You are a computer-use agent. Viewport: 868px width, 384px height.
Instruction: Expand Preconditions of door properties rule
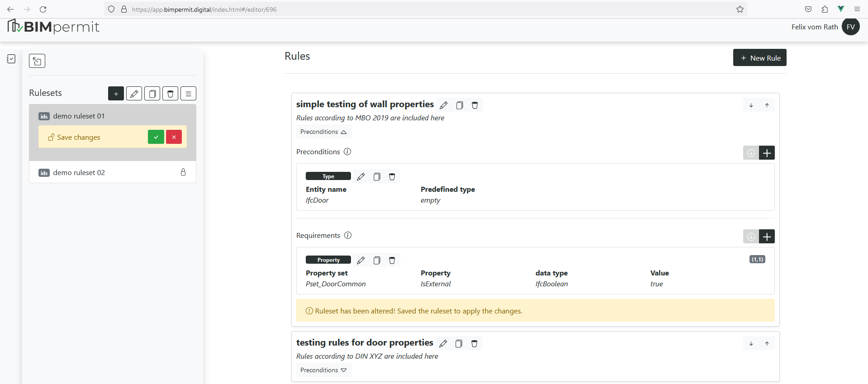coord(323,370)
